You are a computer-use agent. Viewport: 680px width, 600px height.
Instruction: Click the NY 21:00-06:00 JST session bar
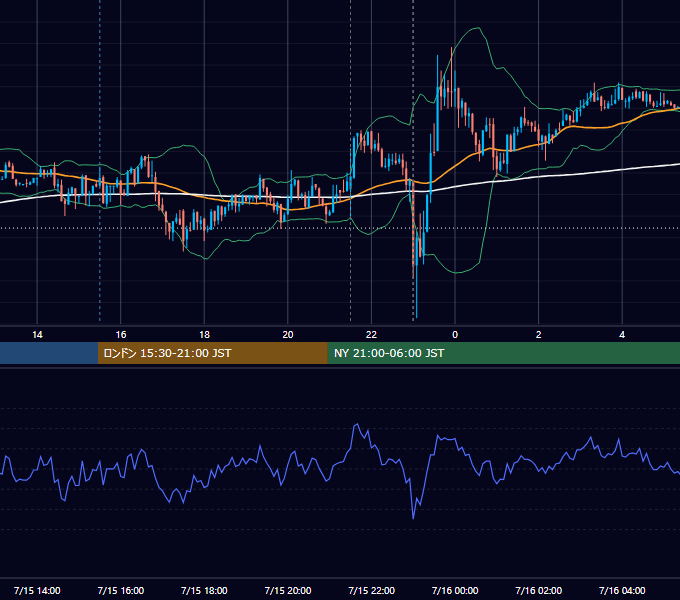tap(503, 353)
